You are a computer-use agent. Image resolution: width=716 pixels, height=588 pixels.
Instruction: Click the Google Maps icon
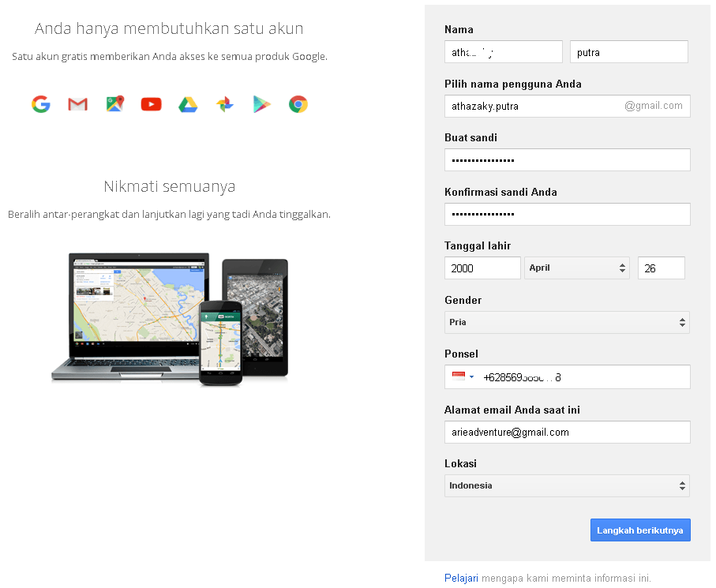click(115, 104)
